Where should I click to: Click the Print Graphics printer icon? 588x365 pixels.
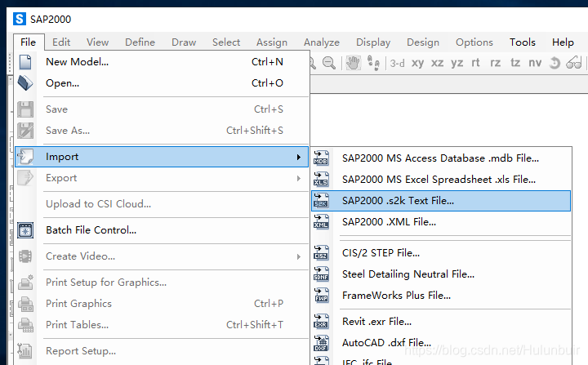[25, 304]
